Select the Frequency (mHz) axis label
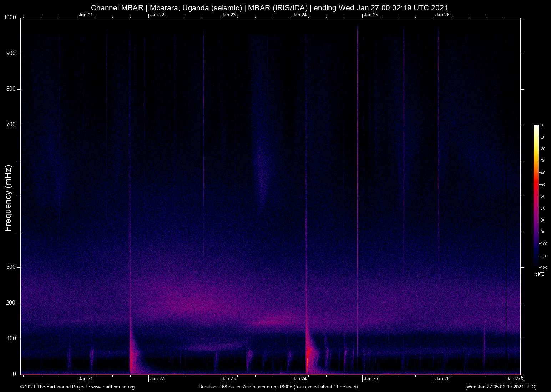551x392 pixels. click(x=8, y=196)
